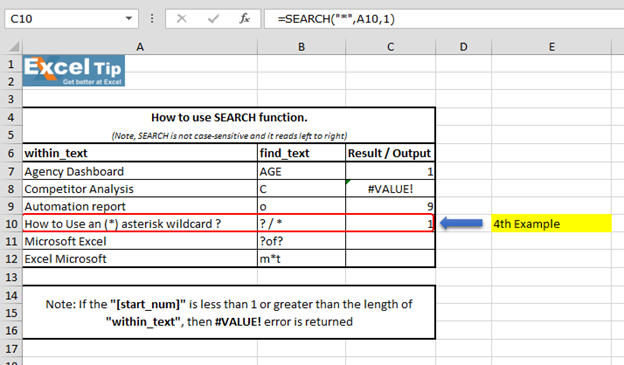Select the m*t find_text cell
Image resolution: width=624 pixels, height=365 pixels.
click(302, 259)
